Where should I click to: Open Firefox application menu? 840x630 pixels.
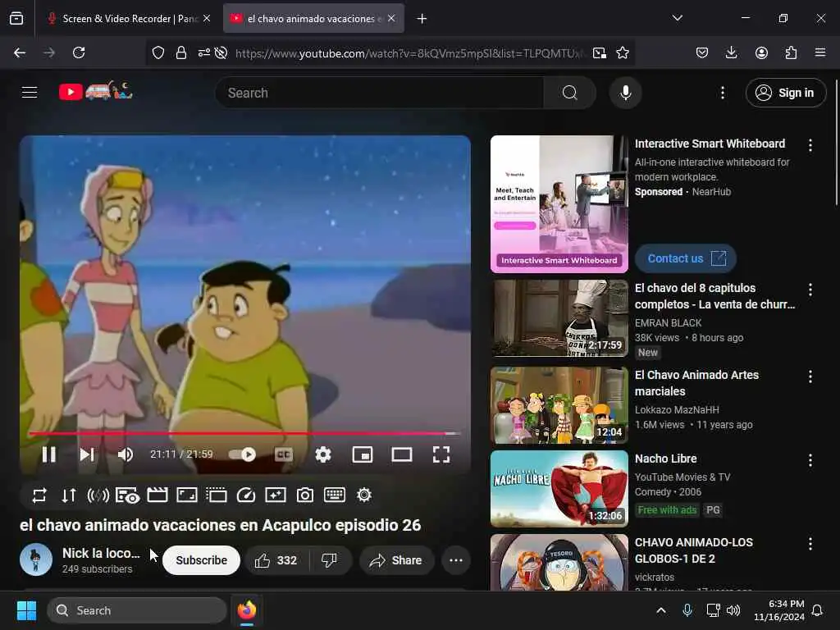tap(820, 52)
